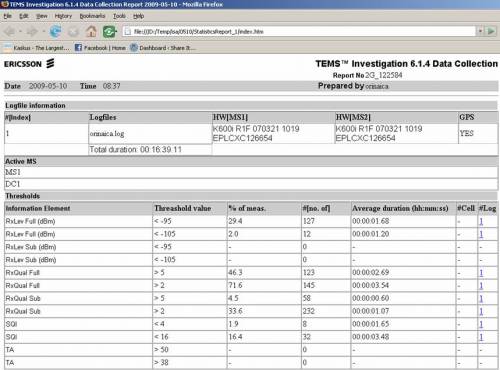Screen dimensions: 500x370
Task: Open the Bookmarks menu
Action: [x=92, y=16]
